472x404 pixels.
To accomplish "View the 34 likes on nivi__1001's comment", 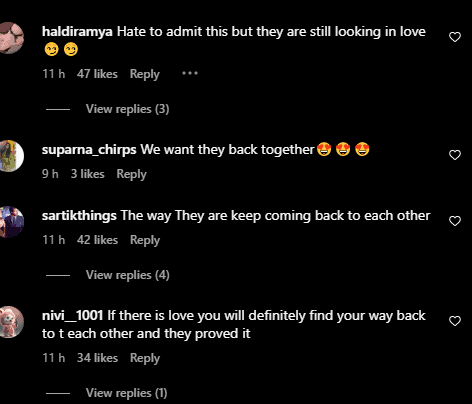I will coord(97,358).
